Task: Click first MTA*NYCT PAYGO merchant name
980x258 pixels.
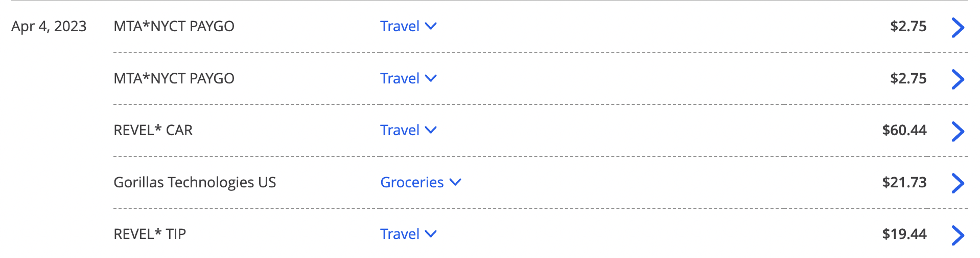Action: pos(174,26)
